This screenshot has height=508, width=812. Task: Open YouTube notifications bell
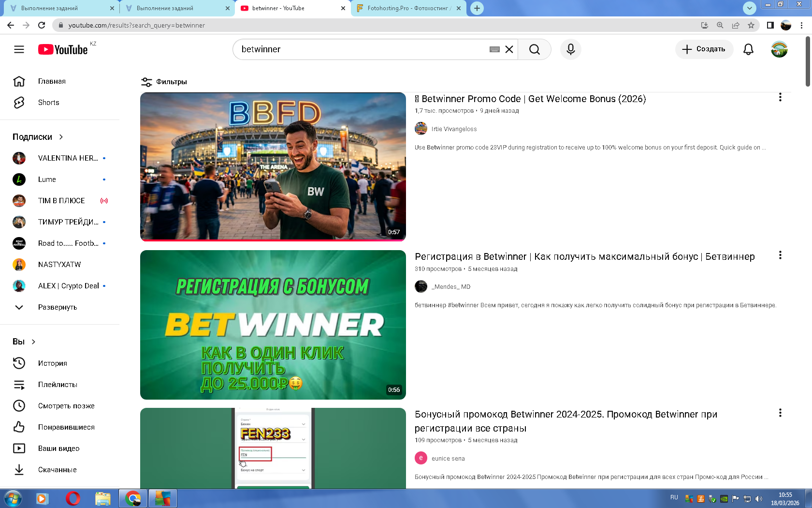pyautogui.click(x=748, y=49)
